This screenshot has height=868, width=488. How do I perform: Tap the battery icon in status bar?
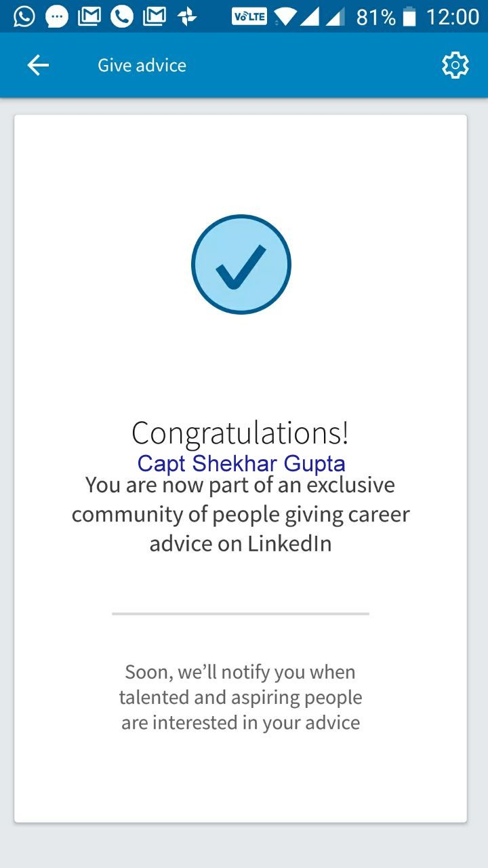click(x=409, y=16)
